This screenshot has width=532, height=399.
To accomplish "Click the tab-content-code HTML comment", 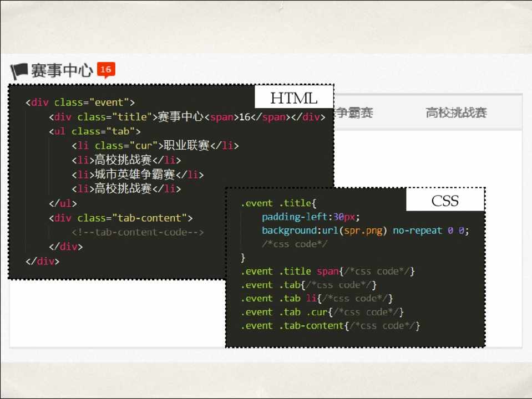I will click(138, 232).
